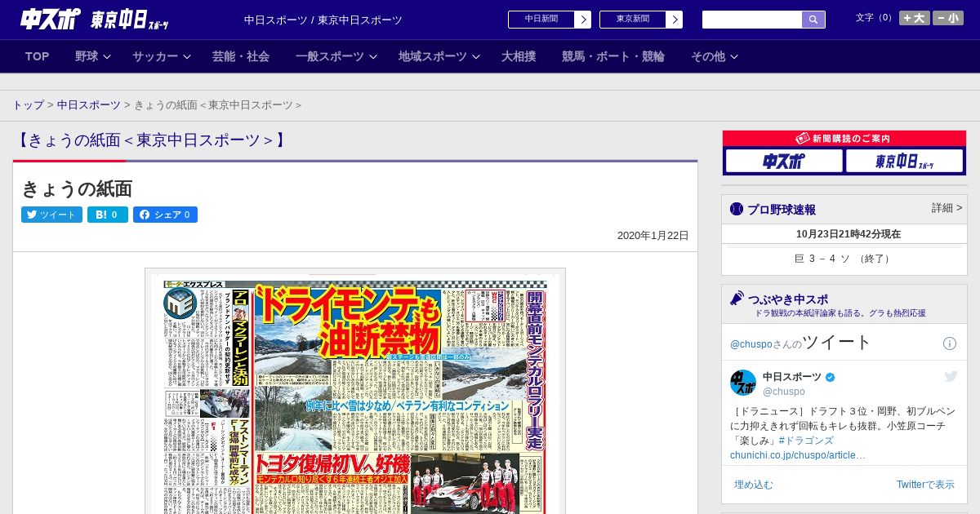Click the 中スポ subscription banner button
This screenshot has width=980, height=514.
tap(784, 161)
